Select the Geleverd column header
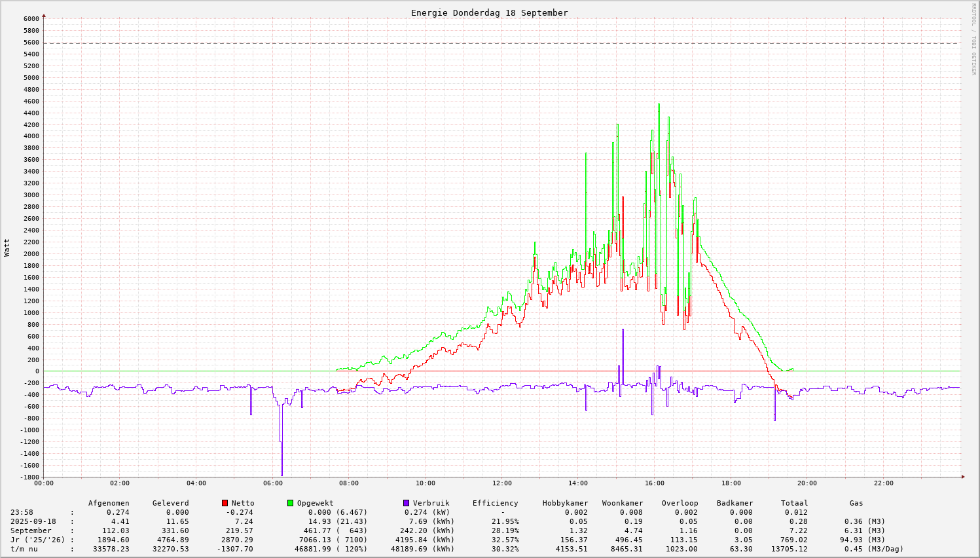The height and width of the screenshot is (558, 980). pyautogui.click(x=170, y=503)
